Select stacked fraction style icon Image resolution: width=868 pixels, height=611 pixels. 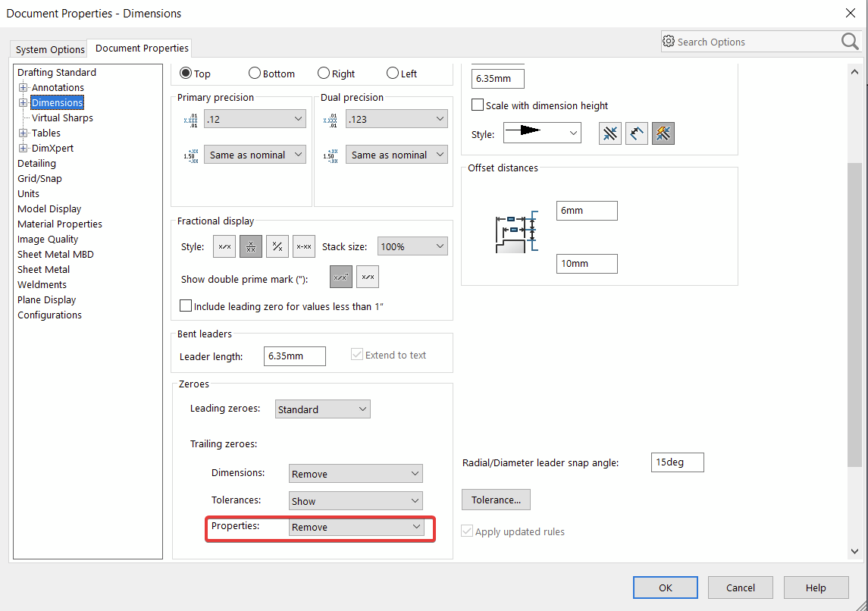pyautogui.click(x=251, y=246)
